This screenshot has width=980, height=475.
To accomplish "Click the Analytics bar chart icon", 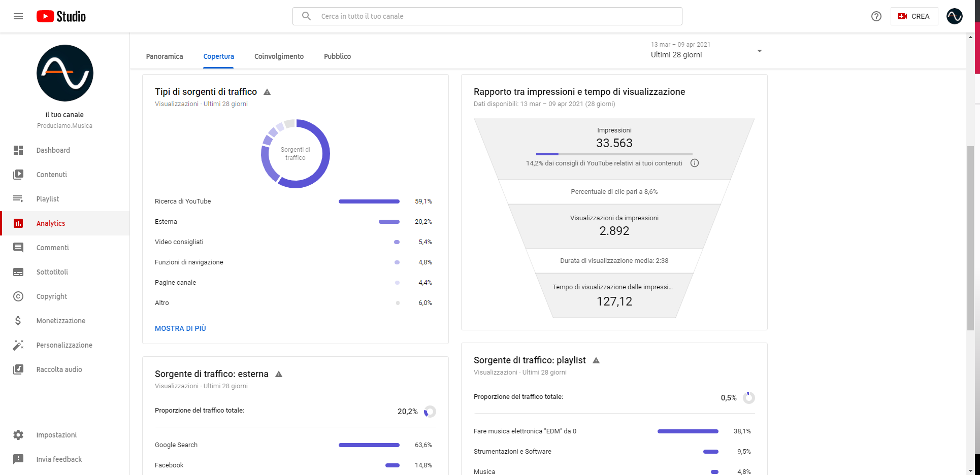I will (18, 223).
